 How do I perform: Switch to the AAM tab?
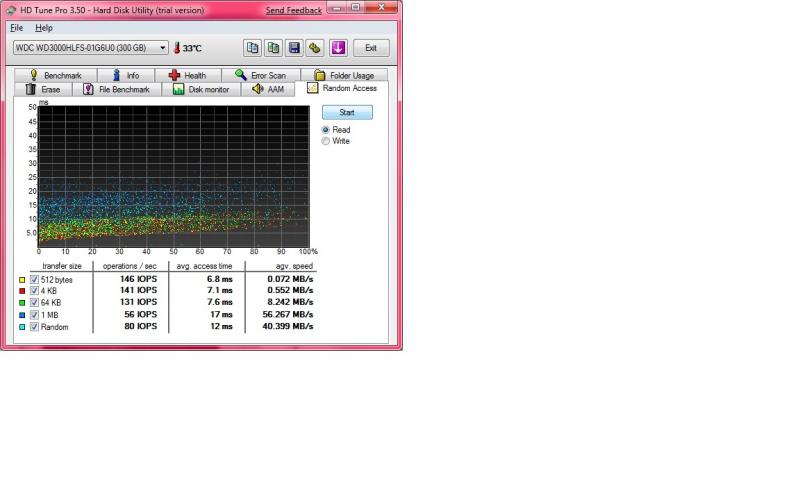click(x=268, y=89)
